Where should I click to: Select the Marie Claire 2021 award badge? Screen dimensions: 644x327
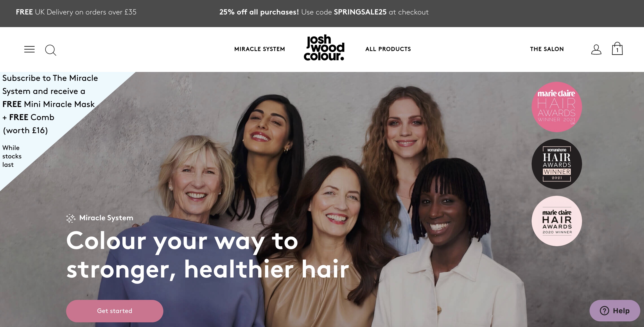click(557, 107)
